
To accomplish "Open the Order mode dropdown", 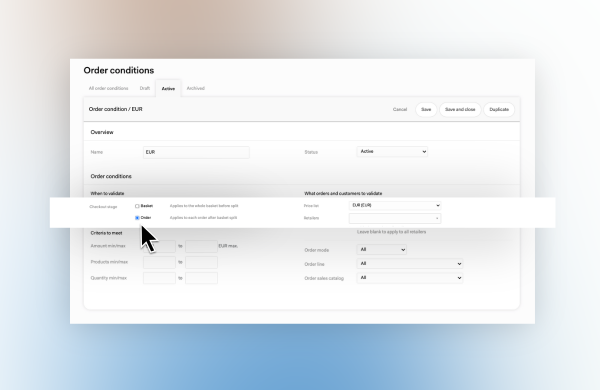I will 382,250.
